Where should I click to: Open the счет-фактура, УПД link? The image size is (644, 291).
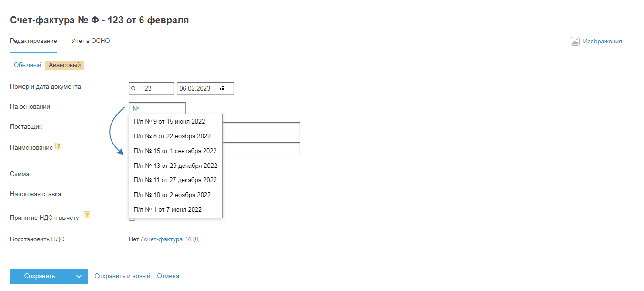pyautogui.click(x=171, y=239)
